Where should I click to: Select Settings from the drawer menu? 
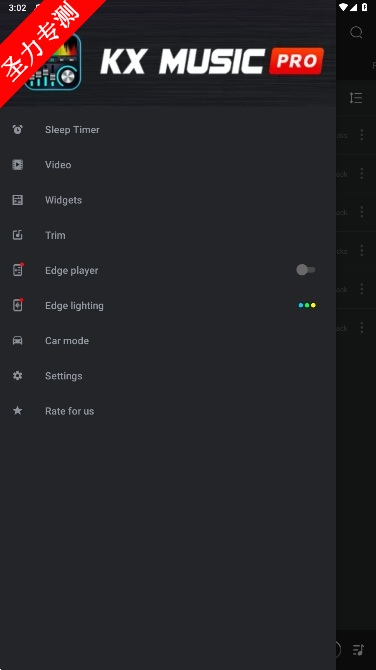pos(168,376)
